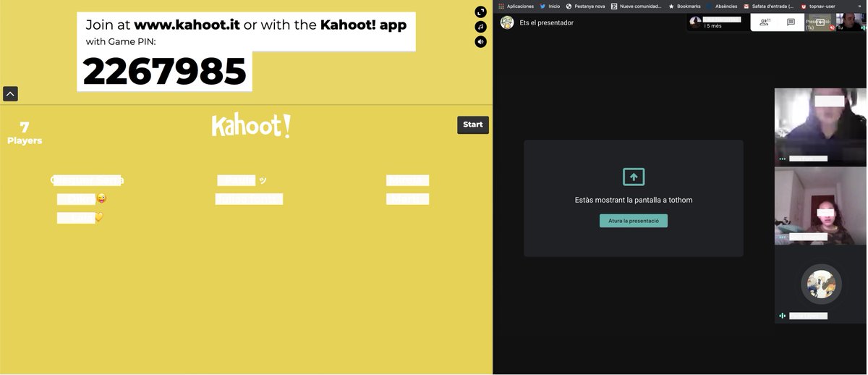The height and width of the screenshot is (375, 868).
Task: Click Estàs mostrant la pantalla a tothom text
Action: point(634,200)
